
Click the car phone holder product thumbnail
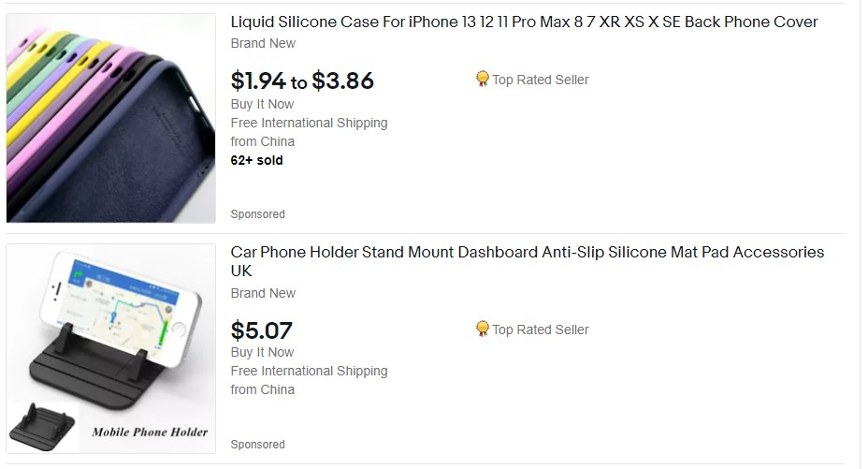click(x=110, y=348)
